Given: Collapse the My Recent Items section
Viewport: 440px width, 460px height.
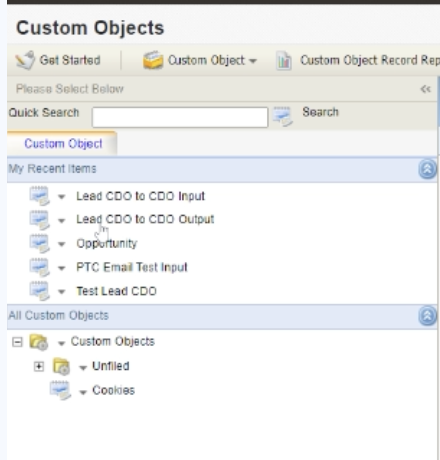Looking at the screenshot, I should click(x=427, y=169).
